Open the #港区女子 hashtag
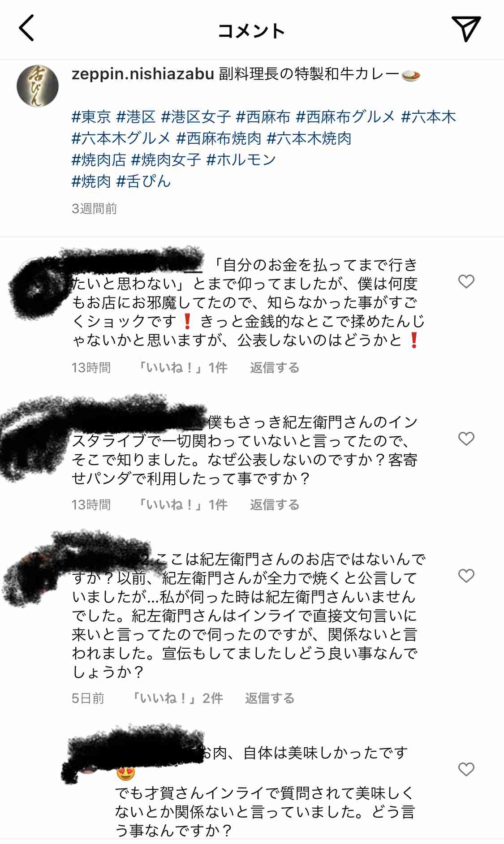 (196, 117)
